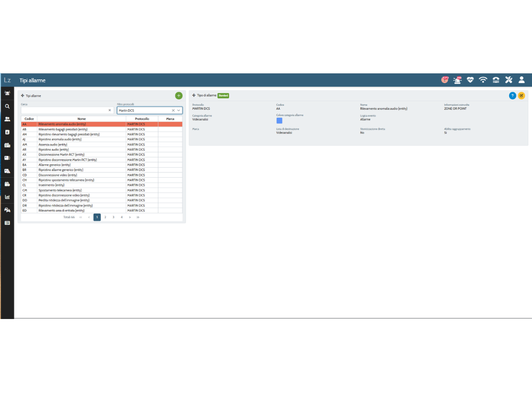Sort by the Nome column header

coord(82,119)
